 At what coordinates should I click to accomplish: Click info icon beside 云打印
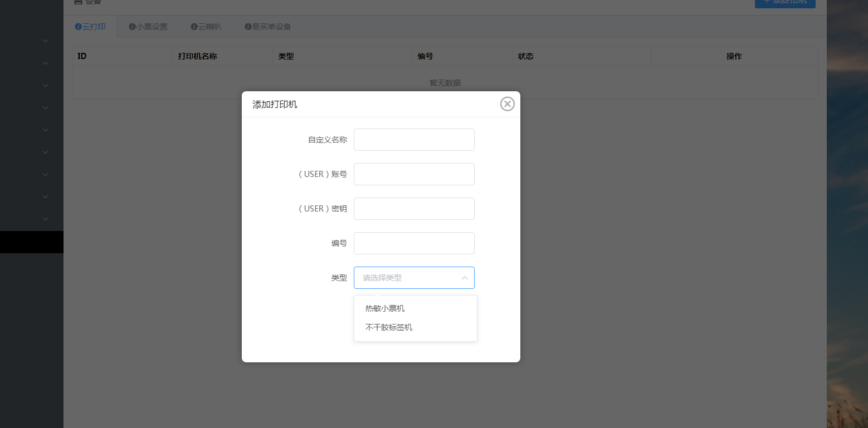(79, 27)
